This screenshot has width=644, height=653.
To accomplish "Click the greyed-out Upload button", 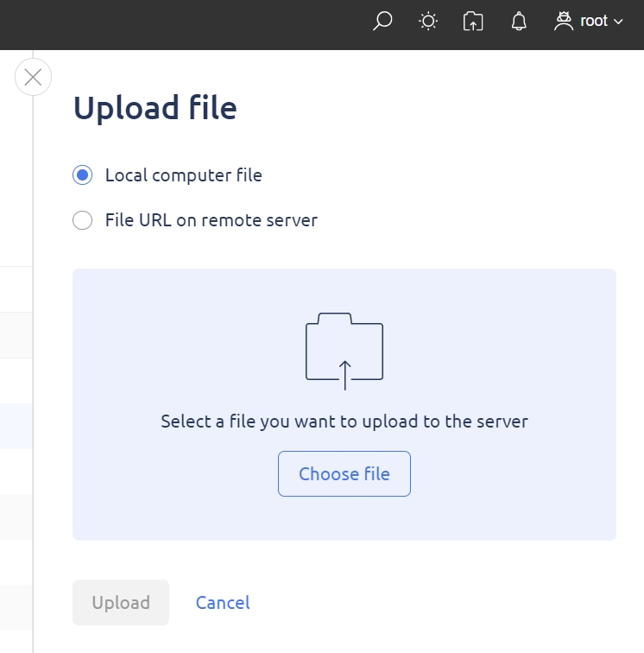I will click(121, 602).
